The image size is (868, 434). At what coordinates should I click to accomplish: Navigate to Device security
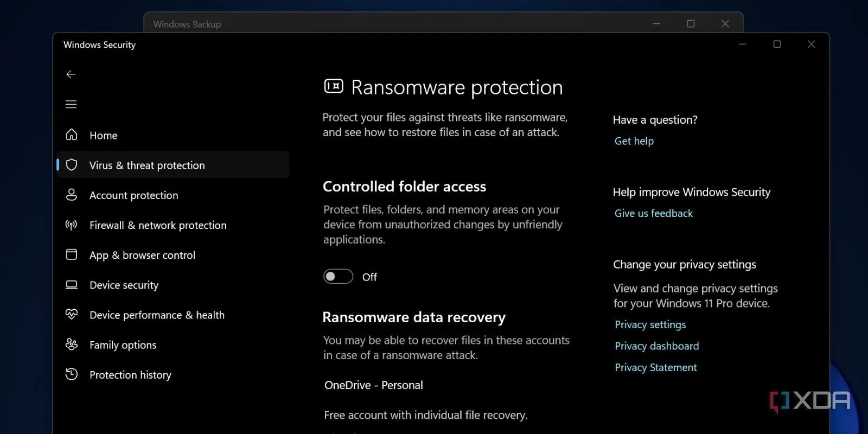173,285
